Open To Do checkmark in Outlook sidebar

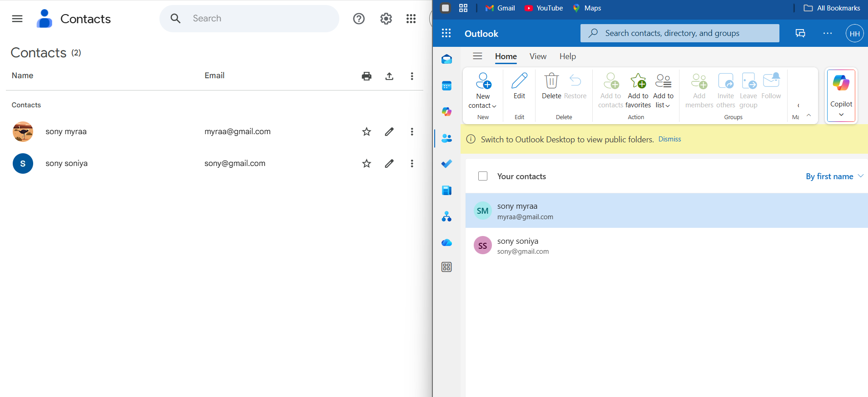click(446, 163)
